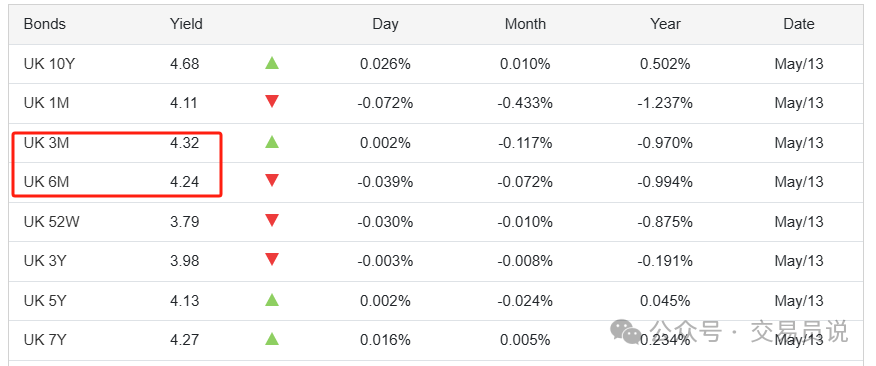
Task: Click the red down arrow for UK 3Y
Action: (272, 260)
